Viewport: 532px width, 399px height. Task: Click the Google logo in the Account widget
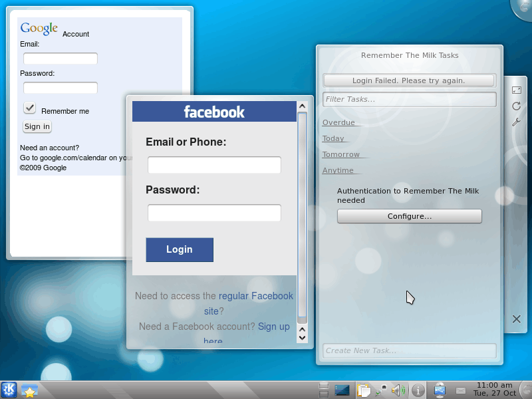(39, 28)
